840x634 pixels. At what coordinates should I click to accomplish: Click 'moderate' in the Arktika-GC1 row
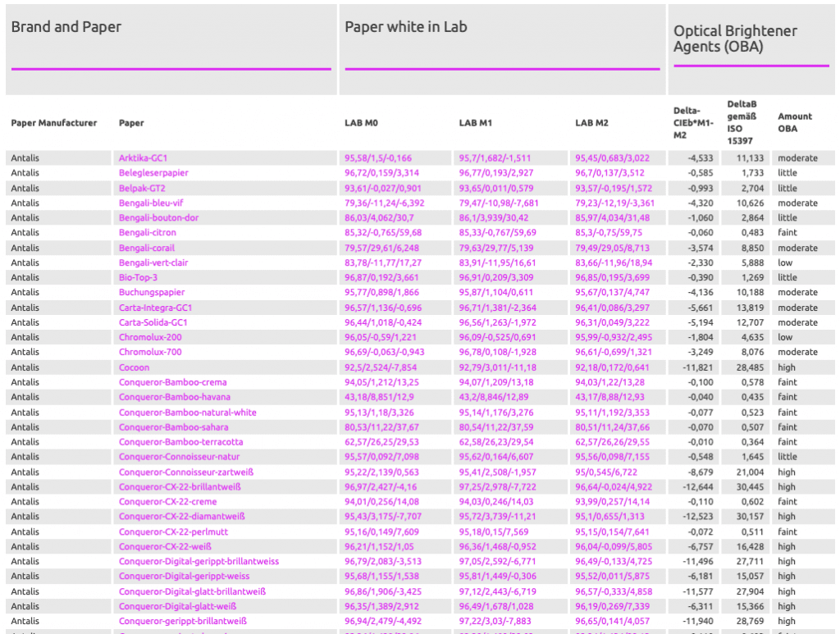(x=797, y=158)
